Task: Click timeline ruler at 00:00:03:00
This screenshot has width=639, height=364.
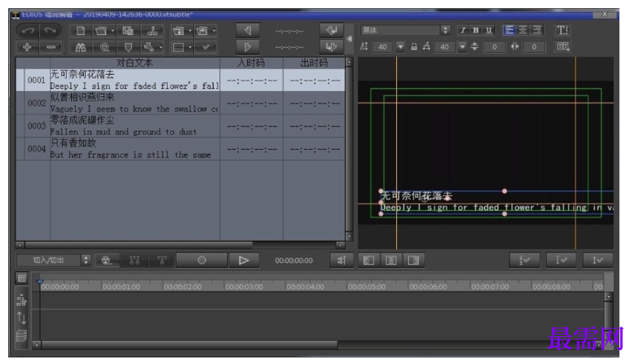Action: click(245, 287)
